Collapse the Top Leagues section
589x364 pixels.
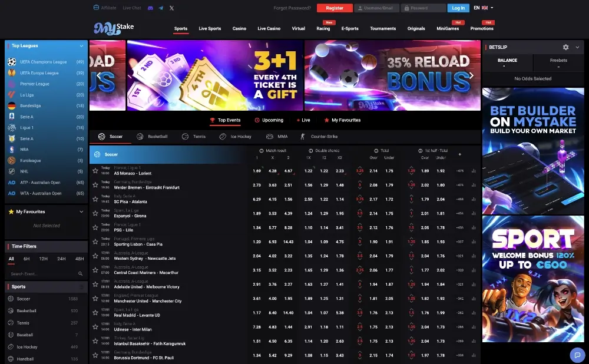[x=82, y=45]
